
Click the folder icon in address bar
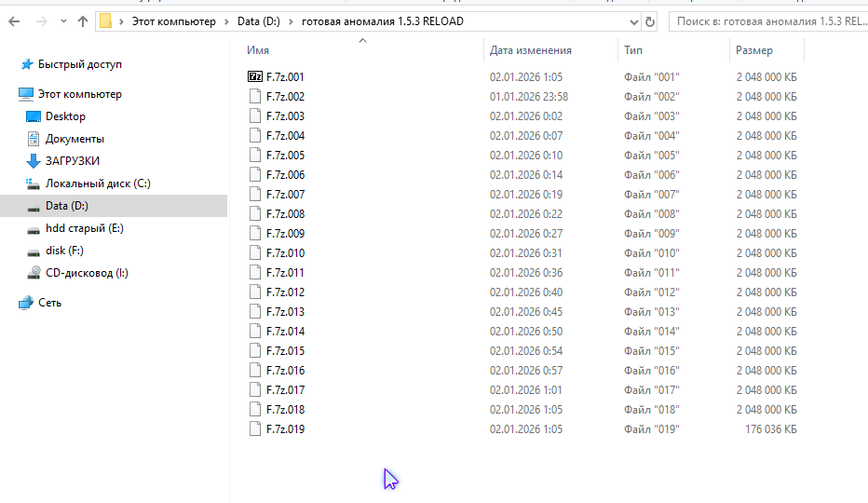(105, 21)
